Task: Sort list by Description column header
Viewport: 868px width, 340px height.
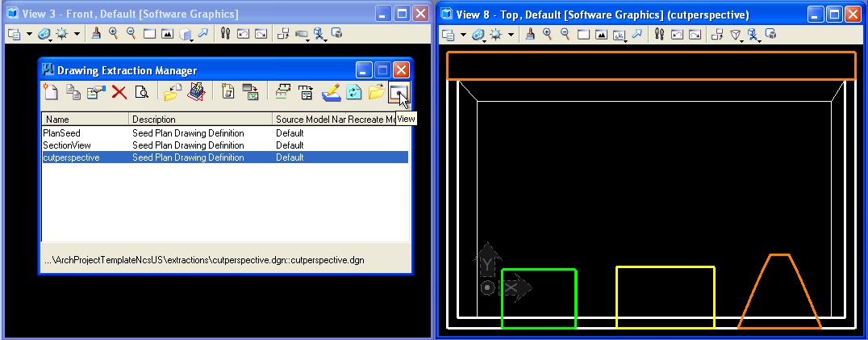Action: (x=201, y=119)
